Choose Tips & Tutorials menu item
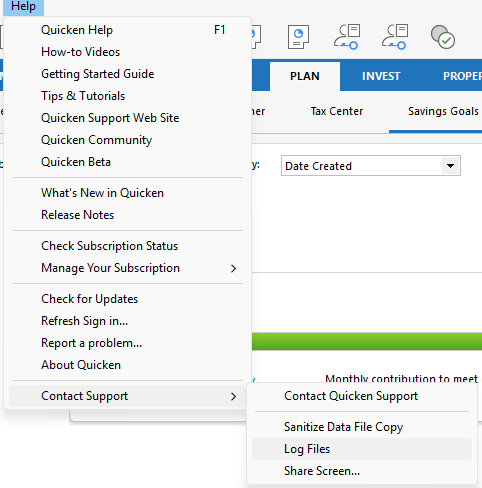The height and width of the screenshot is (488, 482). pyautogui.click(x=127, y=96)
